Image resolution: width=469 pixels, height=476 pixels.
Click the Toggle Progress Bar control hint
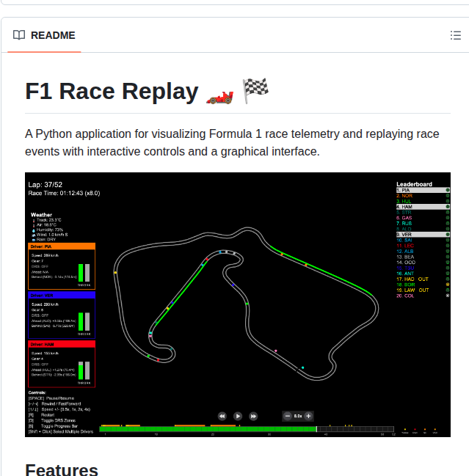point(59,426)
